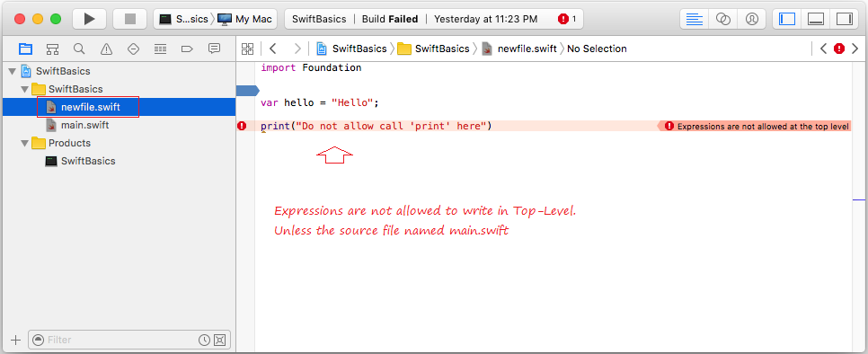Viewport: 868px width, 354px height.
Task: Open the related items grid menu
Action: [247, 49]
